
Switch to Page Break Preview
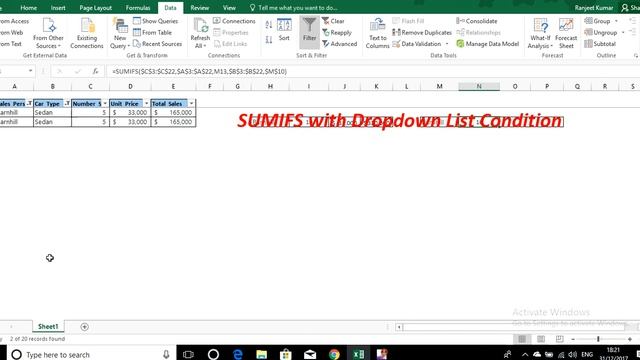click(560, 339)
